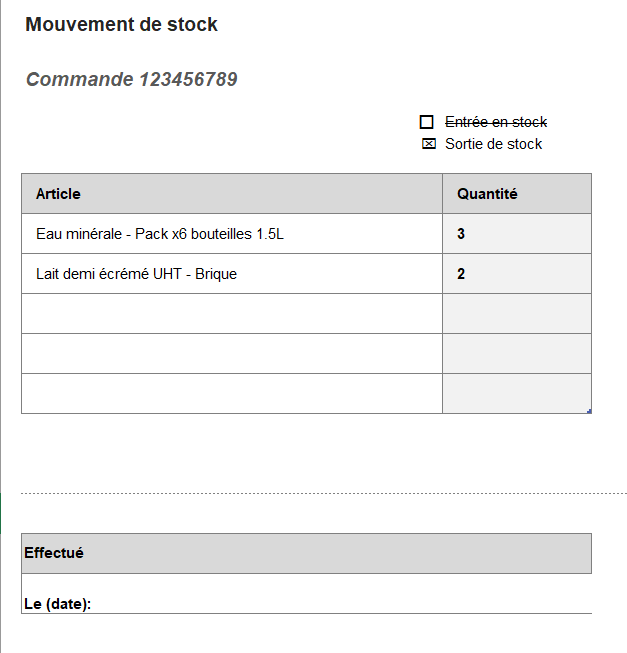
Task: Select the Article column header cell
Action: click(231, 194)
